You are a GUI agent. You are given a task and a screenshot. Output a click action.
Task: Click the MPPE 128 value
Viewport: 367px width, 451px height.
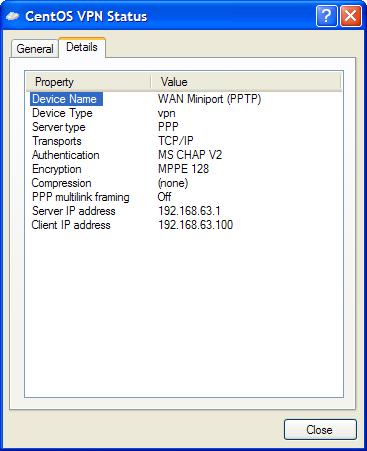183,169
